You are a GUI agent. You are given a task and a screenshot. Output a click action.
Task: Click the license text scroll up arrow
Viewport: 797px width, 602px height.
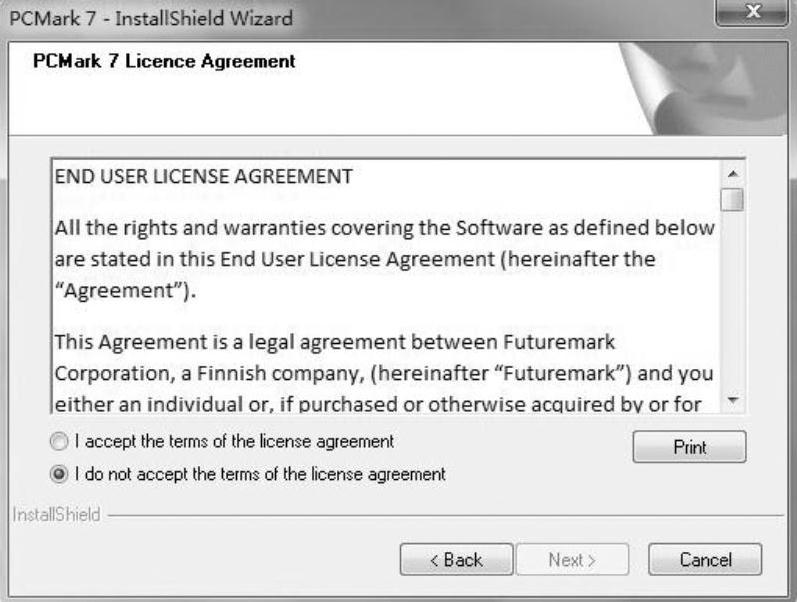point(733,174)
